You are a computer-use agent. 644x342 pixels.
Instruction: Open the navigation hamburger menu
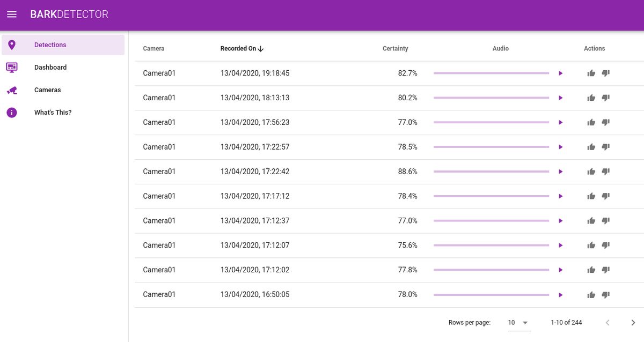tap(11, 14)
